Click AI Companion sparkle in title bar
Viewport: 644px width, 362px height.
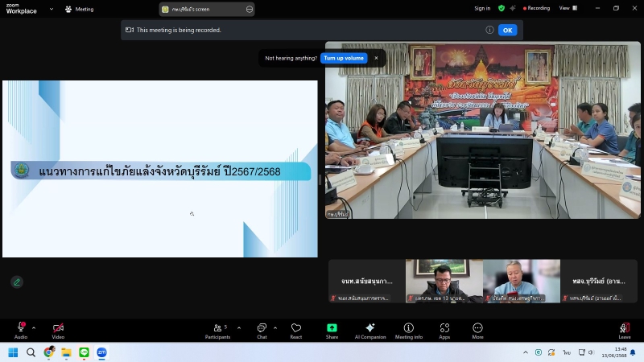click(513, 8)
